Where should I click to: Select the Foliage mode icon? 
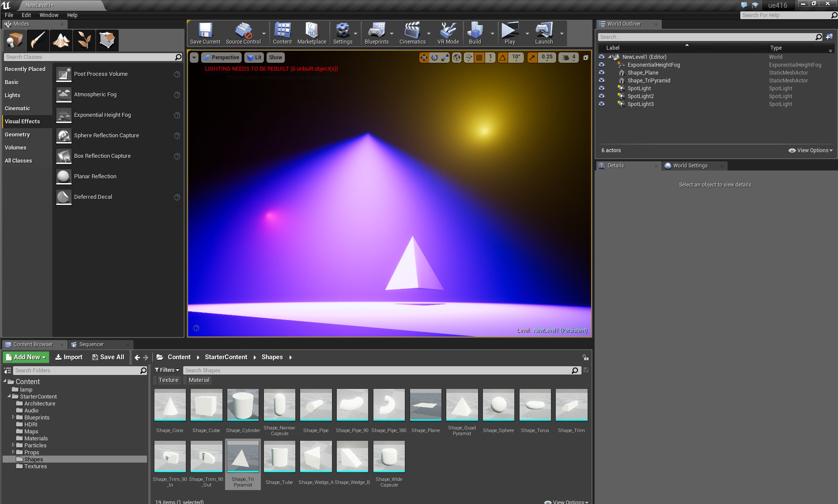[x=84, y=41]
